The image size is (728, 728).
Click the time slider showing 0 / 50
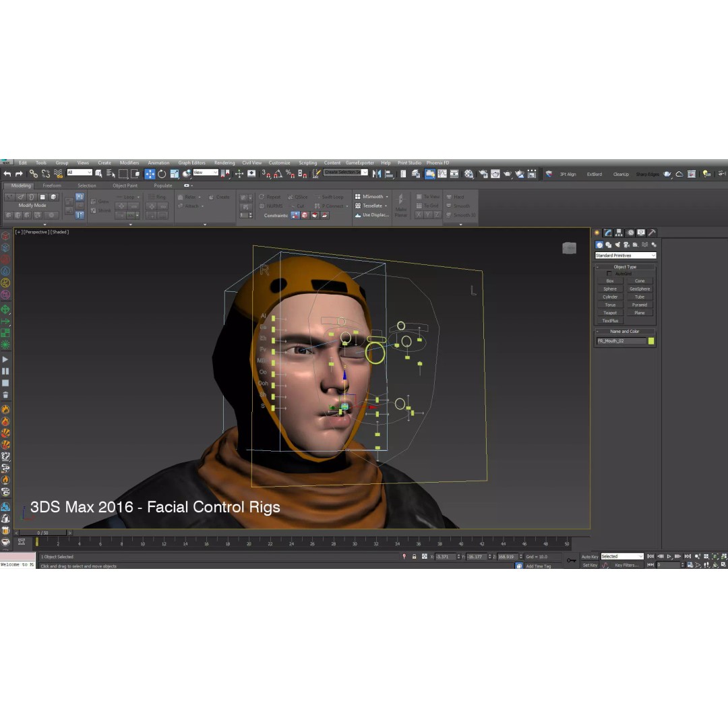click(x=42, y=533)
